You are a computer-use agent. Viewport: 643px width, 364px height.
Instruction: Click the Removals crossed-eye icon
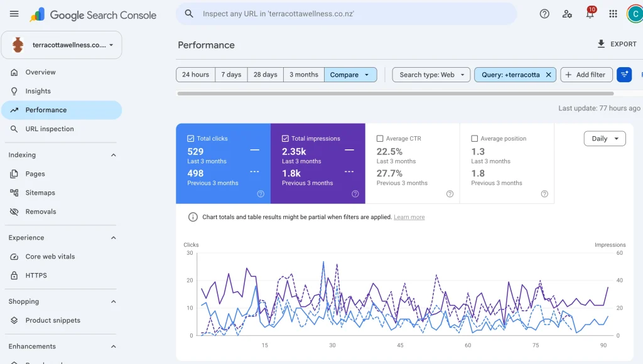tap(14, 211)
